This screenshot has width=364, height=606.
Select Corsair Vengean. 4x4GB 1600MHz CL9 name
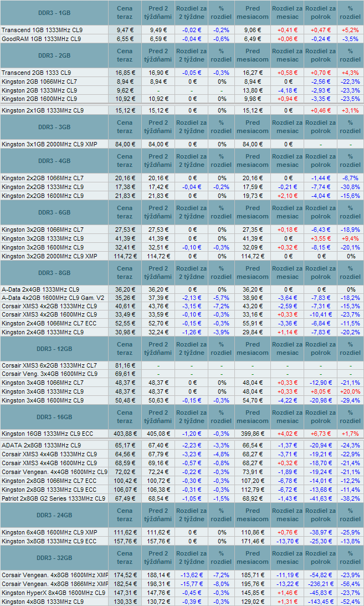click(x=54, y=472)
